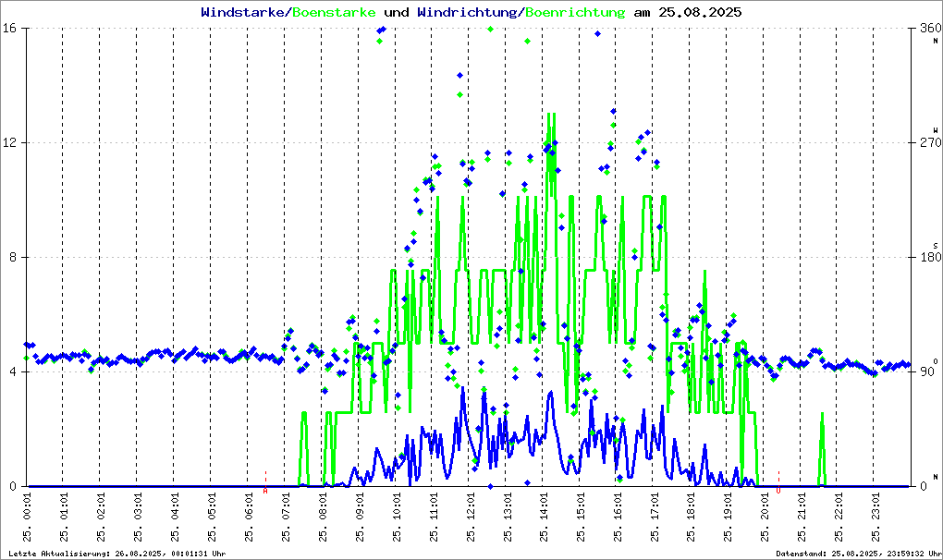Click time label '25. 00:01'
This screenshot has width=943, height=560.
click(27, 517)
